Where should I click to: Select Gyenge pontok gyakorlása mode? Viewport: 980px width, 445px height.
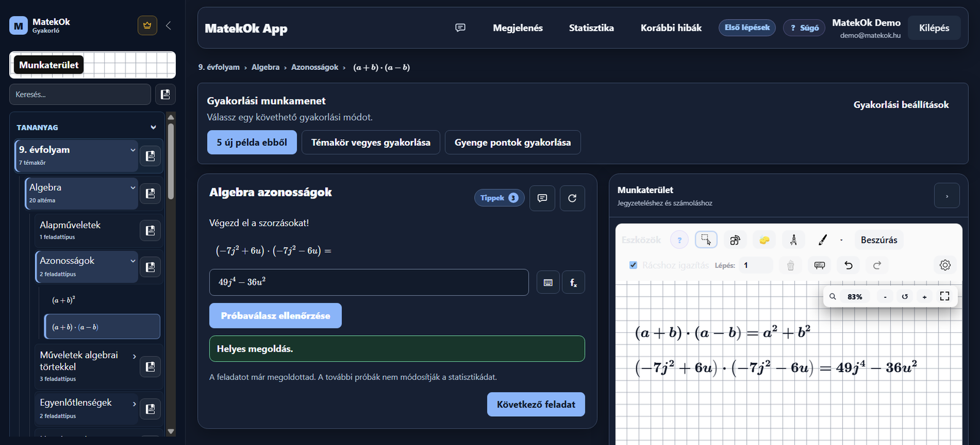[513, 142]
